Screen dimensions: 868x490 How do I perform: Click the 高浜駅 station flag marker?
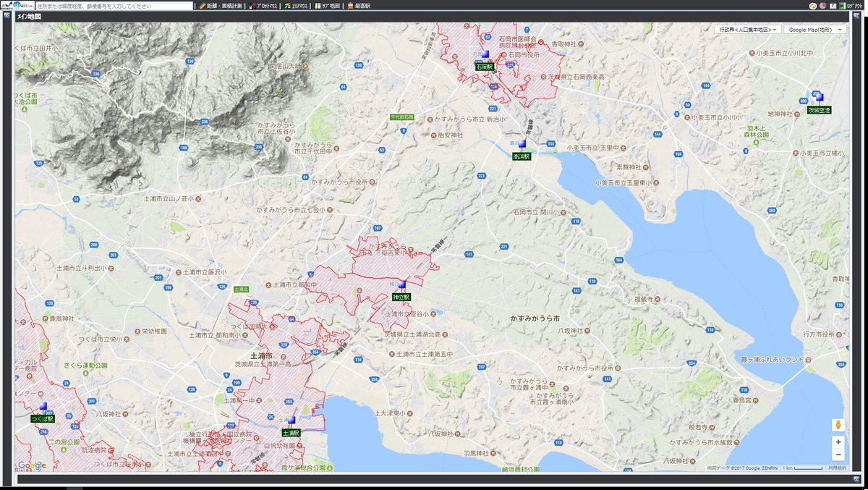[x=522, y=145]
